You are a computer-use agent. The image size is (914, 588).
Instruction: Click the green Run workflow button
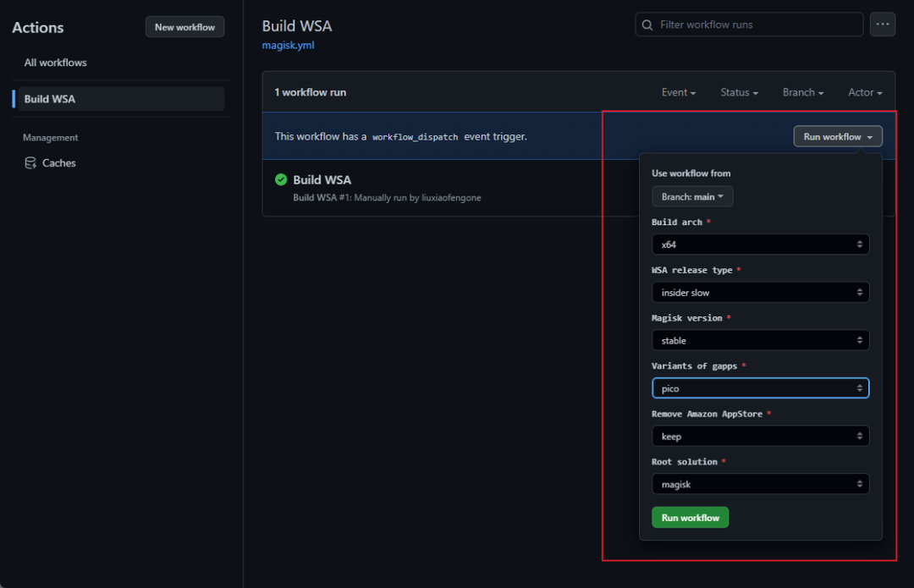691,518
